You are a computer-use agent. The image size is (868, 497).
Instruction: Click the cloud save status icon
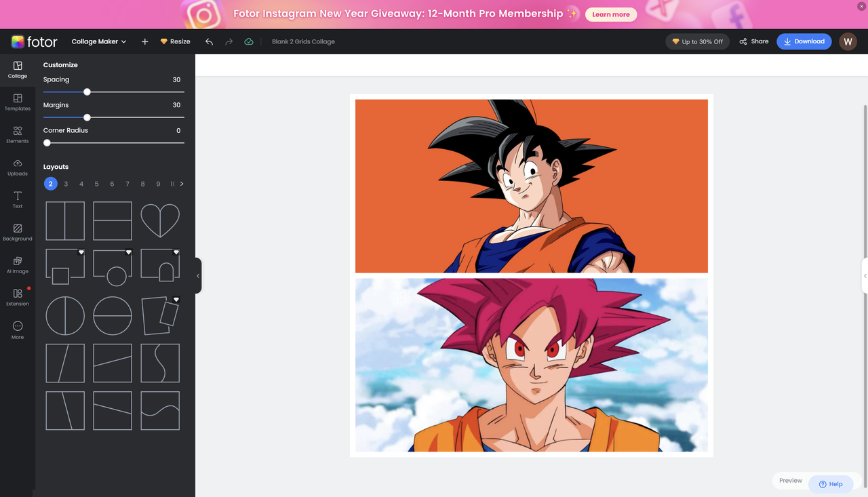tap(249, 41)
